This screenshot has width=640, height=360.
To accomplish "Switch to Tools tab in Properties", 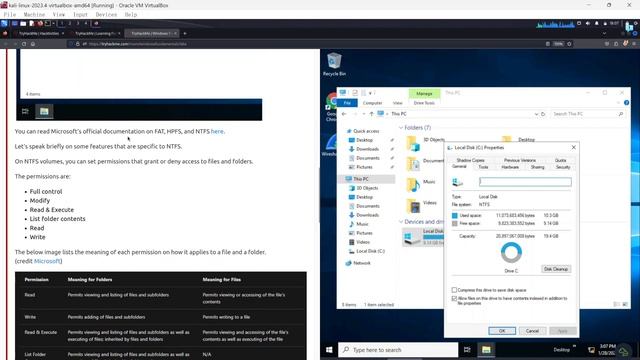I will tap(483, 167).
